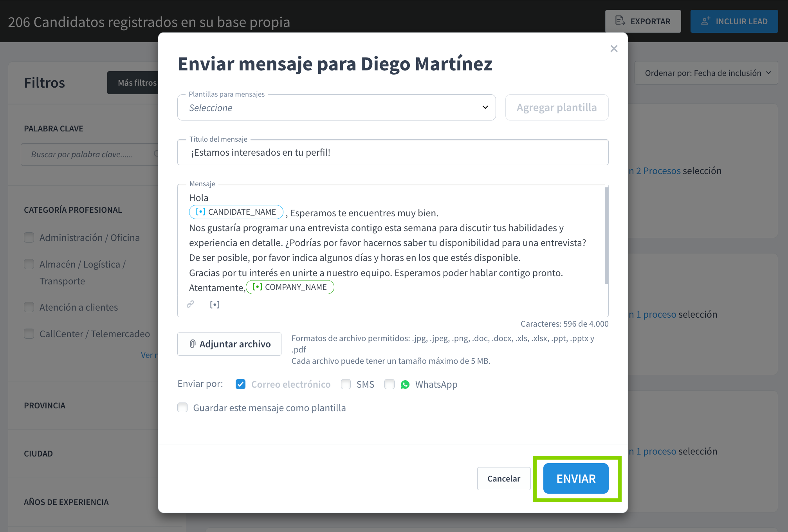Close the send message dialog

click(x=613, y=49)
